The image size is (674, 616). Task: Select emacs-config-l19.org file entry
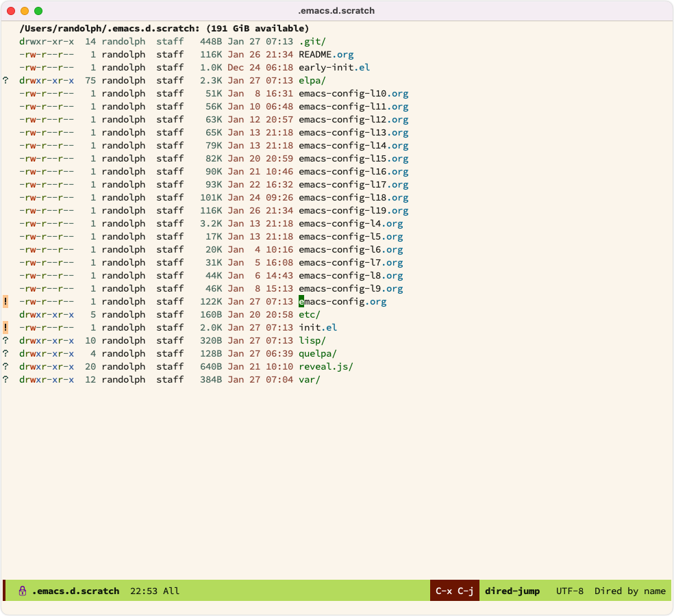pyautogui.click(x=353, y=211)
